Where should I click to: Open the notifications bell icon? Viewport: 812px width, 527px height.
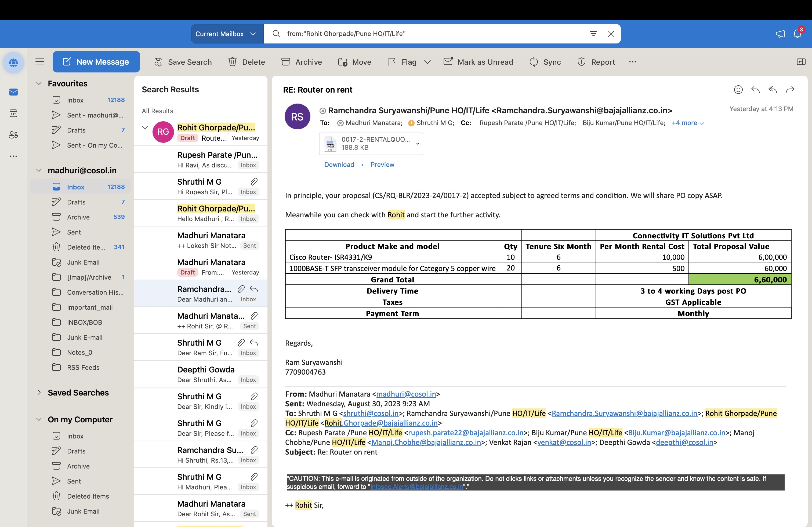797,34
